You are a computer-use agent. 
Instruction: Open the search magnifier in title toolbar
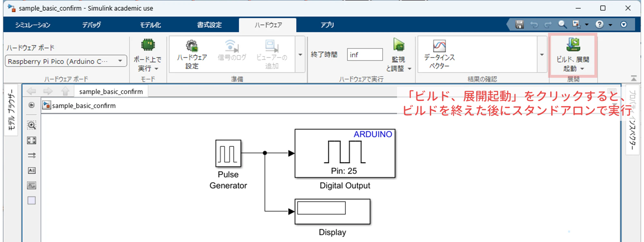pos(562,24)
